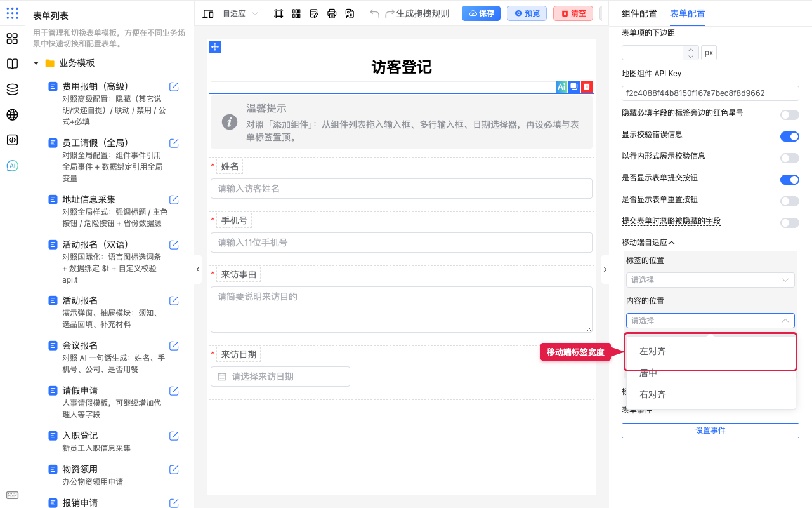
Task: Switch to the 表单配置 tab
Action: pyautogui.click(x=688, y=13)
